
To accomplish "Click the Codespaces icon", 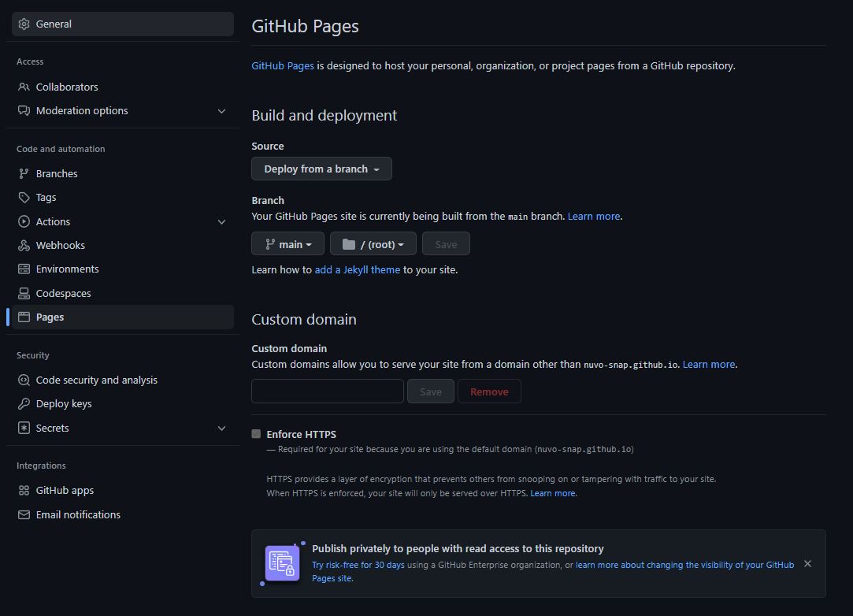I will pyautogui.click(x=24, y=293).
